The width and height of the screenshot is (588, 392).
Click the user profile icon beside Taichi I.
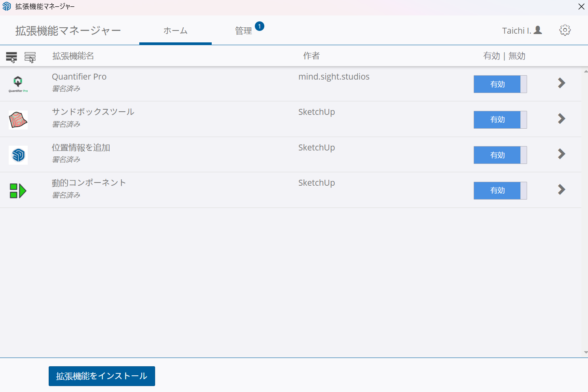pyautogui.click(x=538, y=30)
